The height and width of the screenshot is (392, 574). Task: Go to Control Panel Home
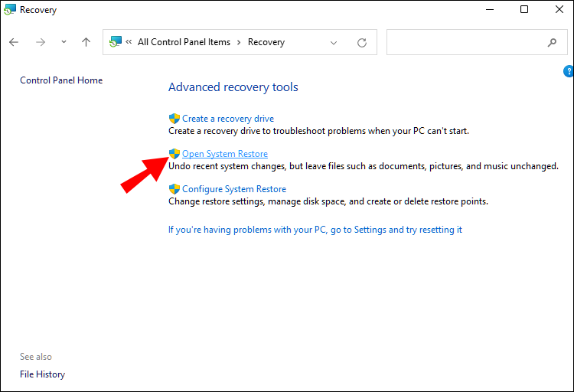click(61, 80)
